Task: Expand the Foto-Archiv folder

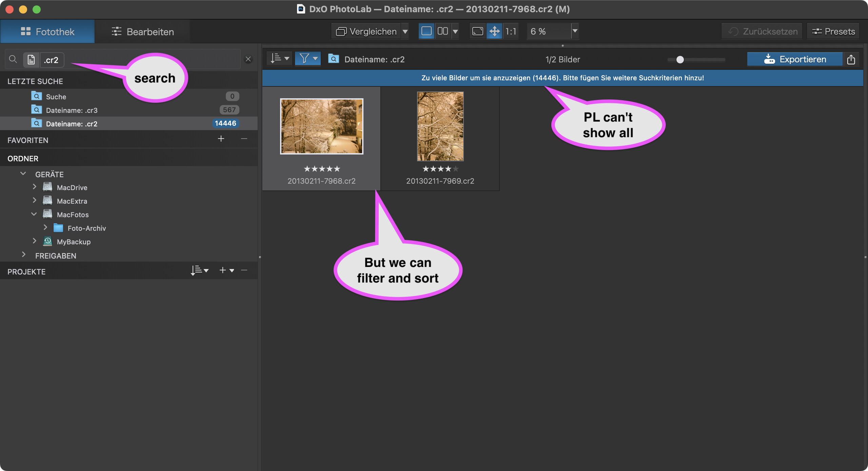Action: point(45,228)
